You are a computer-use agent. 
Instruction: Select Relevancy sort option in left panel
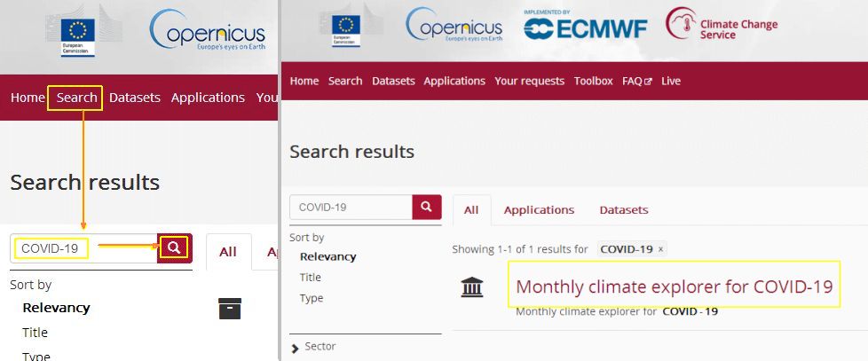[x=56, y=308]
